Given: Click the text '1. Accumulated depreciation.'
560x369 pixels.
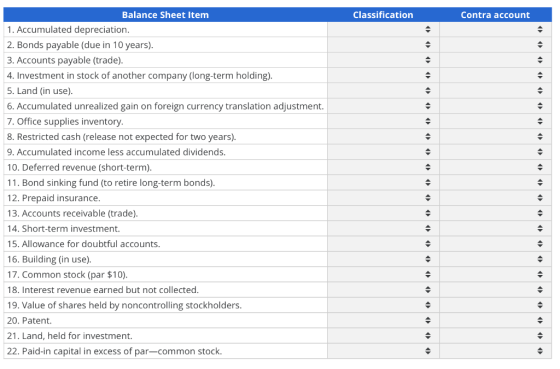Looking at the screenshot, I should (68, 30).
